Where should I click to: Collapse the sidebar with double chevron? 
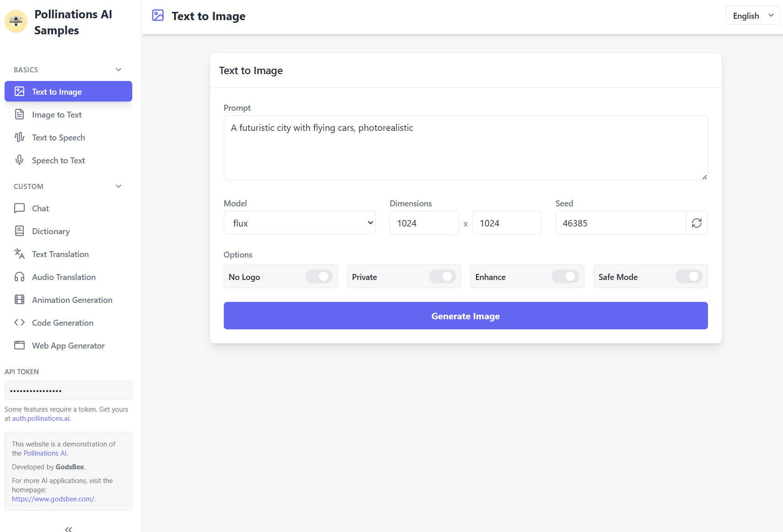click(x=68, y=529)
